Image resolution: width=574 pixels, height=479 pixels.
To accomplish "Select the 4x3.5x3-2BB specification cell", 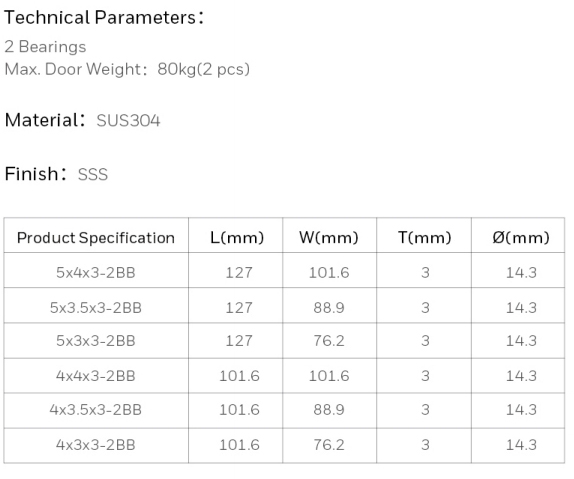I will click(x=96, y=409).
